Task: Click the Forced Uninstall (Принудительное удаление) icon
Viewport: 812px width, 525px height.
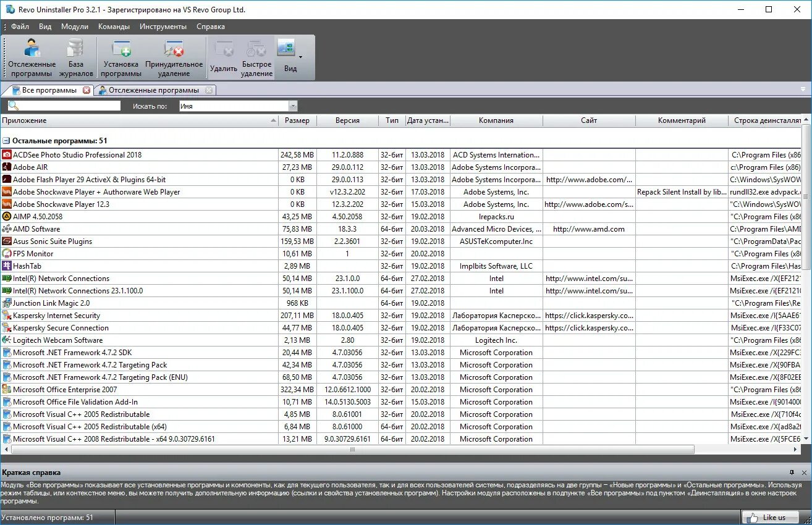Action: tap(174, 58)
